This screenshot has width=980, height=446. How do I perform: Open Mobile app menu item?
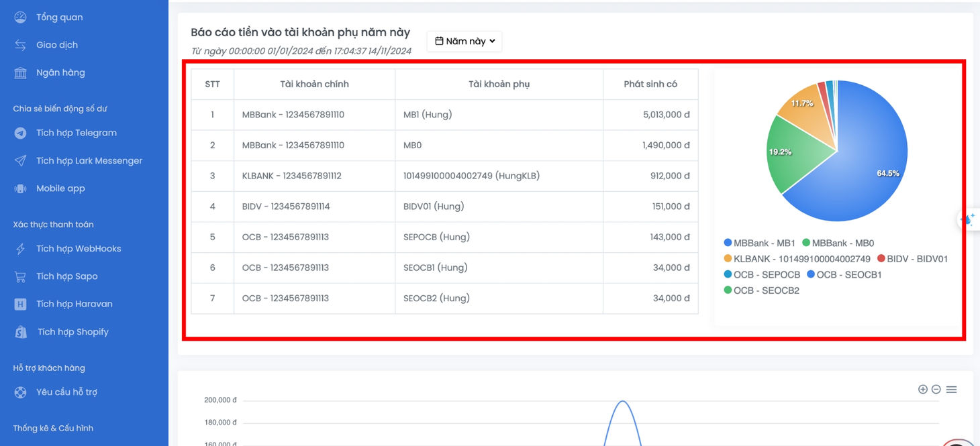click(x=60, y=188)
